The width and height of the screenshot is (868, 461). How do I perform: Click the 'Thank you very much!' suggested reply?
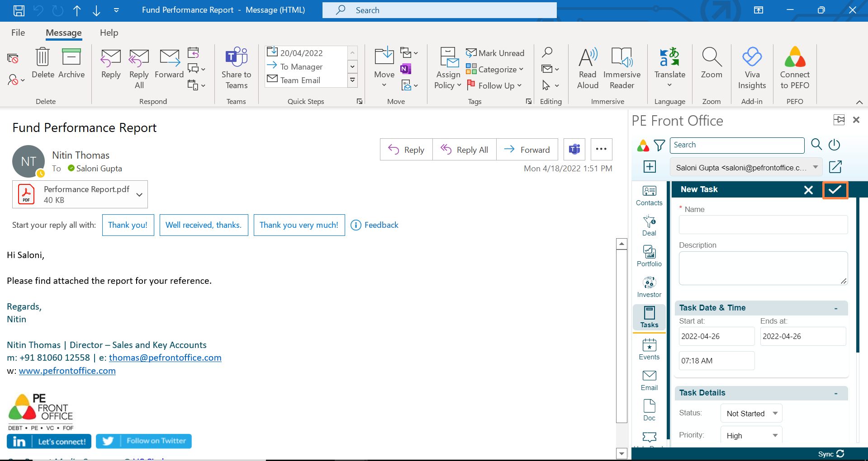tap(299, 225)
